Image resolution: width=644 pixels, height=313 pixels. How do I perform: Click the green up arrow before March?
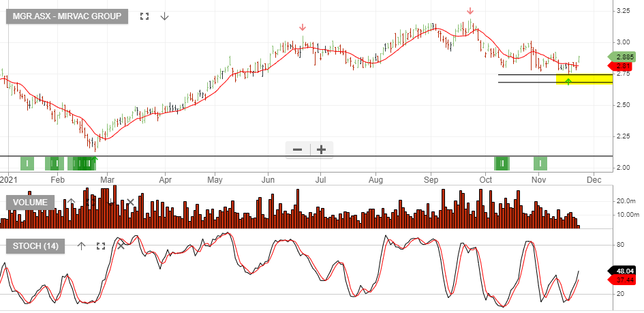pos(95,160)
